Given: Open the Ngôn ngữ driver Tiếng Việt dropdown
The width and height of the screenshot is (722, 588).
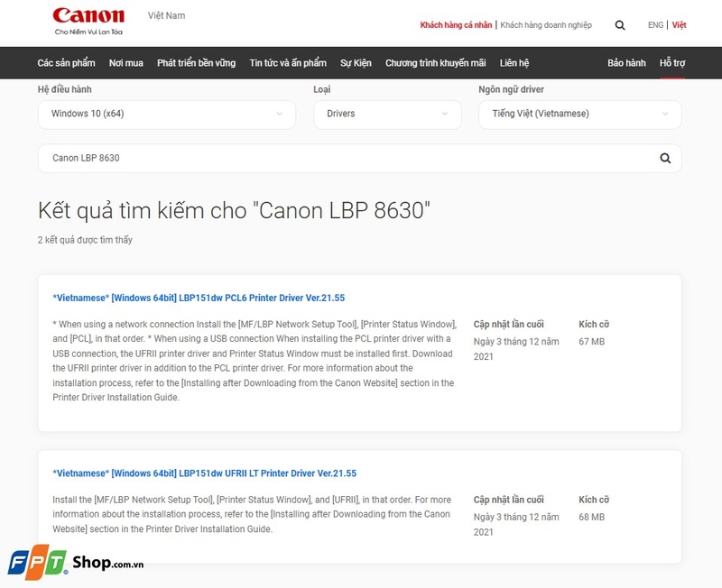Looking at the screenshot, I should pyautogui.click(x=579, y=115).
